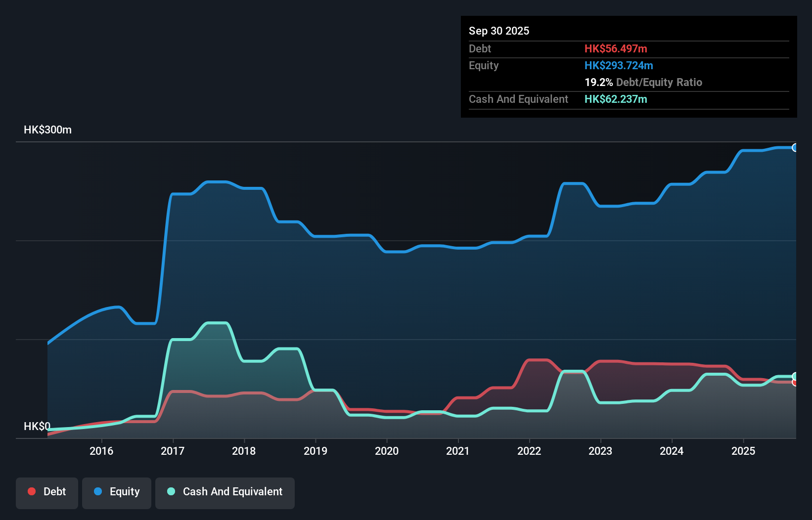This screenshot has height=520, width=812.
Task: Click the HK$0 y-axis label
Action: [x=37, y=426]
